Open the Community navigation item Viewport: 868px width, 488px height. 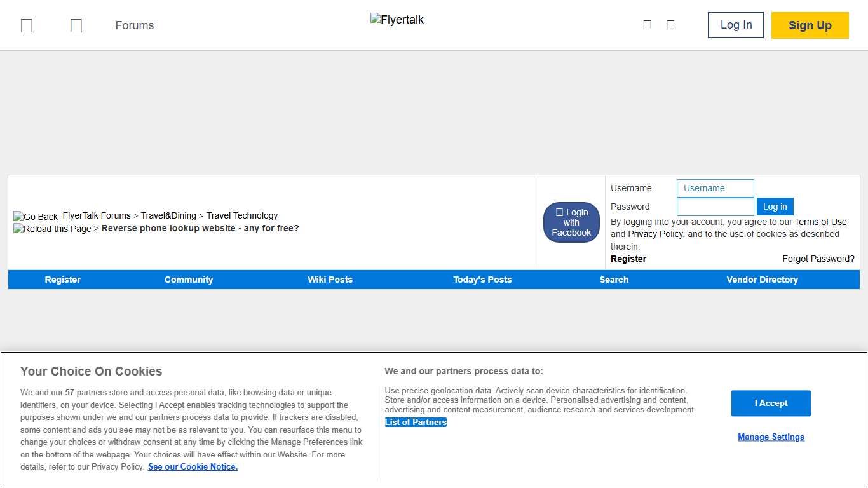click(189, 280)
